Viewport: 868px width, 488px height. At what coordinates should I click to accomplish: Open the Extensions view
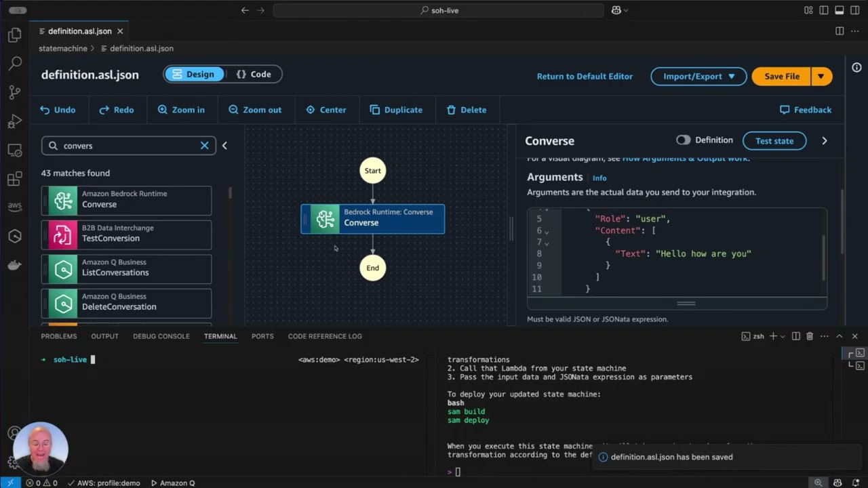coord(14,179)
